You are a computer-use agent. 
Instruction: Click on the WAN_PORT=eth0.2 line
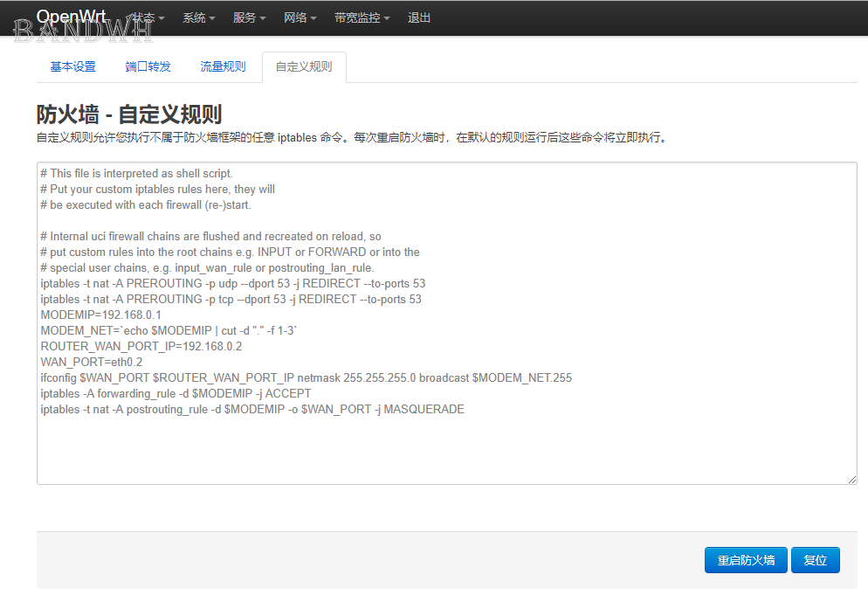click(x=92, y=362)
